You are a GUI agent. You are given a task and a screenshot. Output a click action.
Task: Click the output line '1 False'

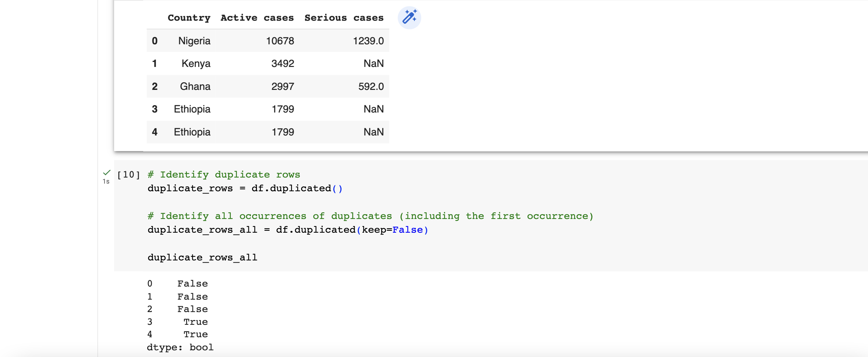pyautogui.click(x=177, y=296)
